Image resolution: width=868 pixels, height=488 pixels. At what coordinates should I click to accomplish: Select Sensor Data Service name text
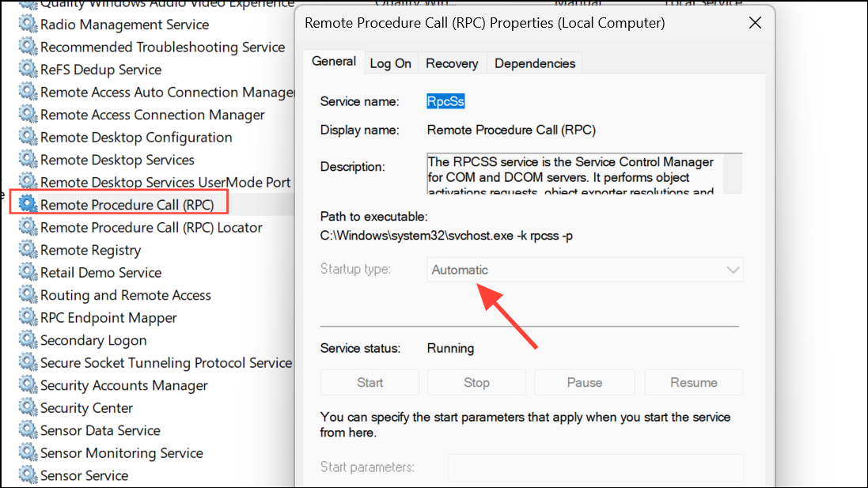point(100,430)
